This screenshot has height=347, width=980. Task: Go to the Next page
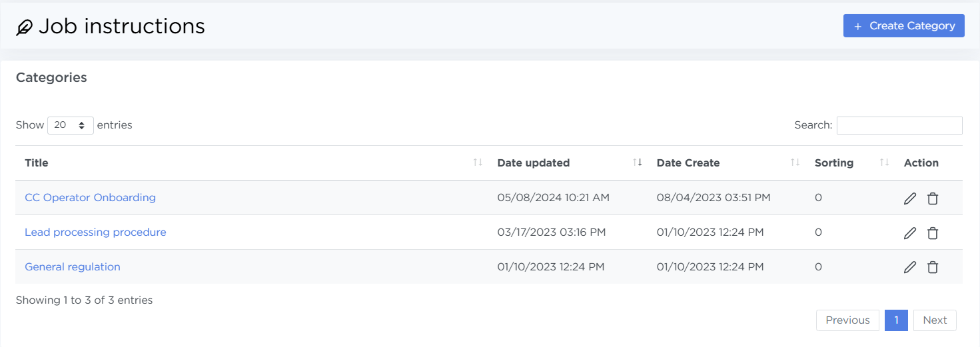934,320
